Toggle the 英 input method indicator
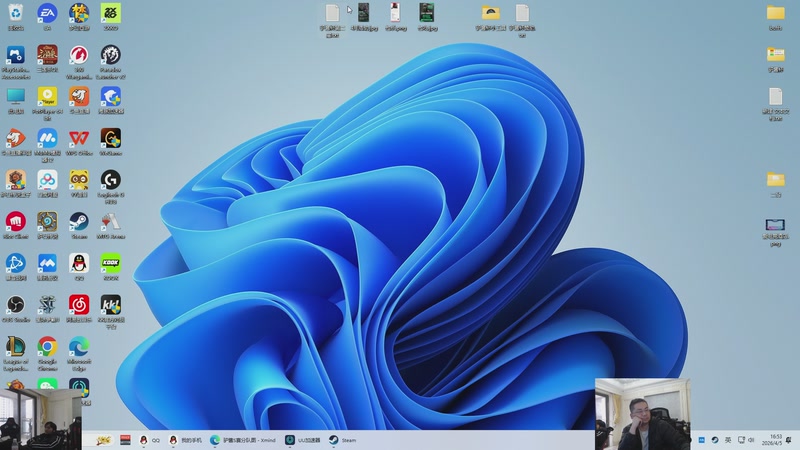 pyautogui.click(x=728, y=440)
